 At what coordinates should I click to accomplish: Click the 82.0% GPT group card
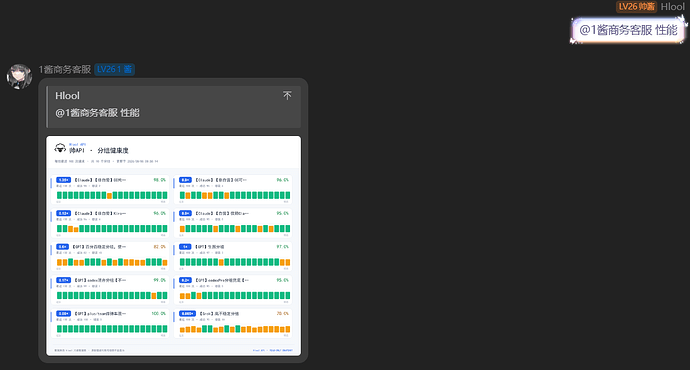click(110, 256)
